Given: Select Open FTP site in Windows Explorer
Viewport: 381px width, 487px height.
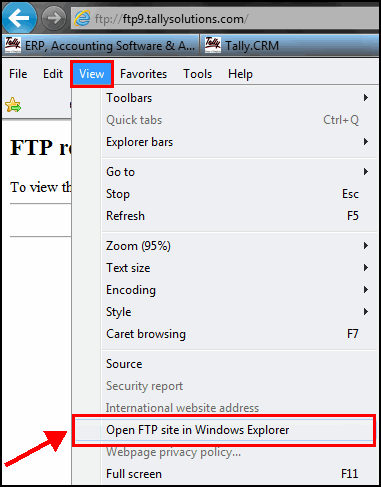Looking at the screenshot, I should [224, 430].
